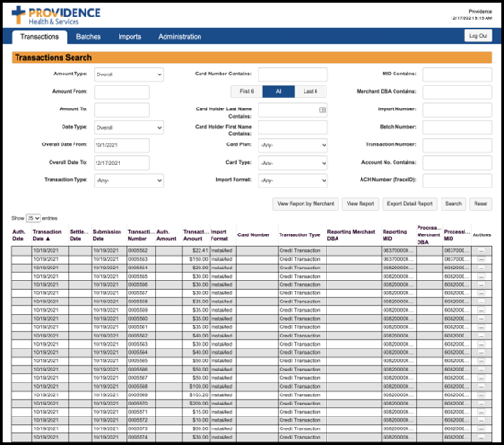Click the Providence Health & Services logo

pos(56,15)
